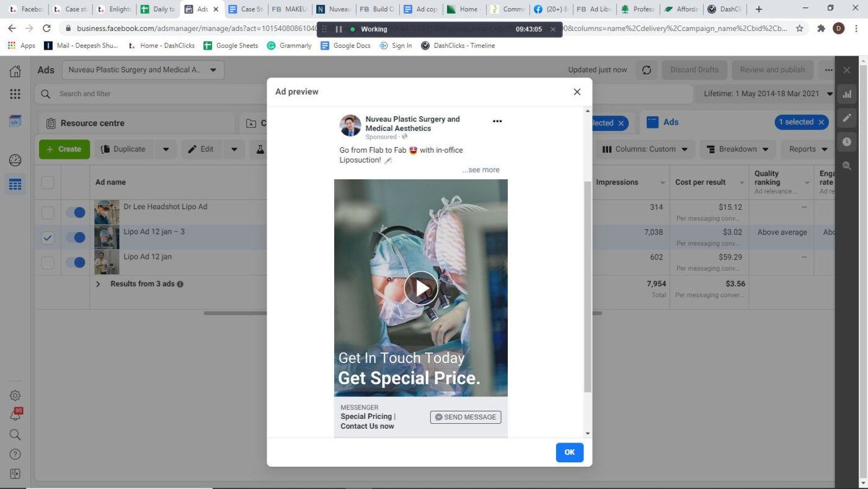Click the notifications bell icon in sidebar
The image size is (868, 489).
click(x=15, y=415)
